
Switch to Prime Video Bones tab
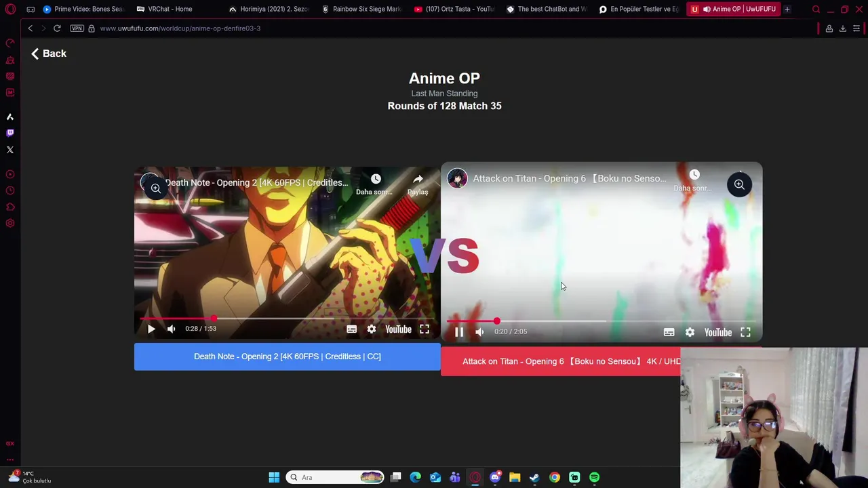(83, 9)
